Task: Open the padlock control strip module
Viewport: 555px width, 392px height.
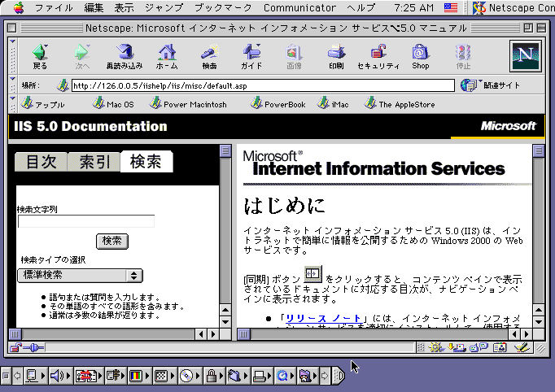Action: 214,376
